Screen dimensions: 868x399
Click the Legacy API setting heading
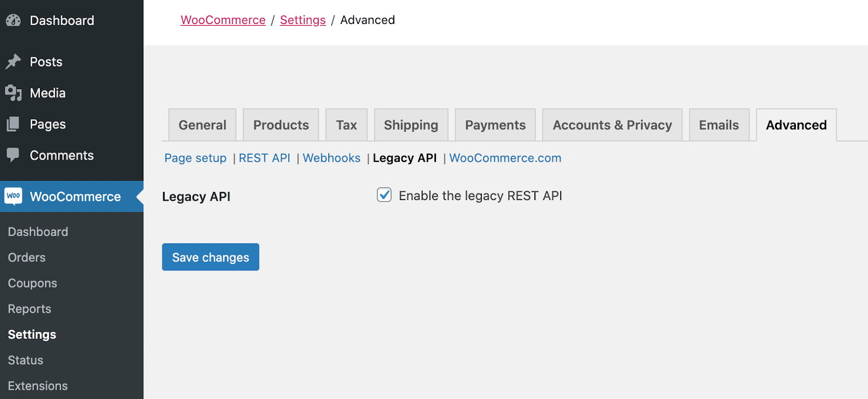coord(196,197)
